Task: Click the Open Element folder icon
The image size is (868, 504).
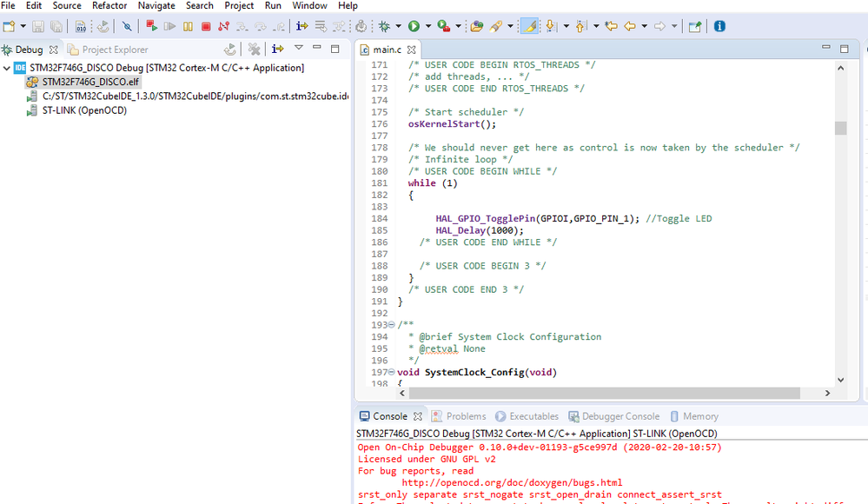Action: coord(477,26)
